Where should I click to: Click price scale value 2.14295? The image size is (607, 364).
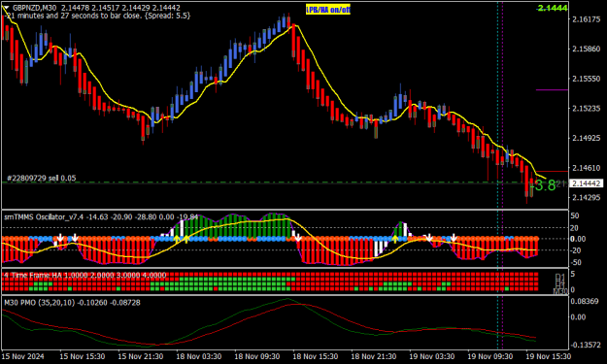coord(586,198)
